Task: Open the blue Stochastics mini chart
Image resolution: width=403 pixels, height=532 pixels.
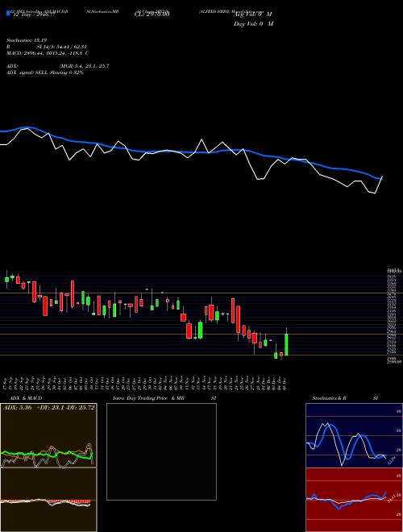Action: [x=354, y=435]
